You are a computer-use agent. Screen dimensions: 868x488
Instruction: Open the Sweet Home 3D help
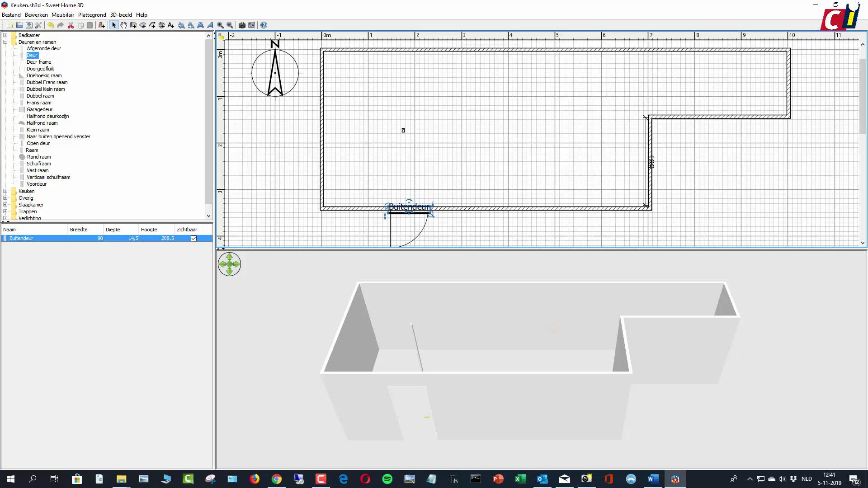[264, 25]
